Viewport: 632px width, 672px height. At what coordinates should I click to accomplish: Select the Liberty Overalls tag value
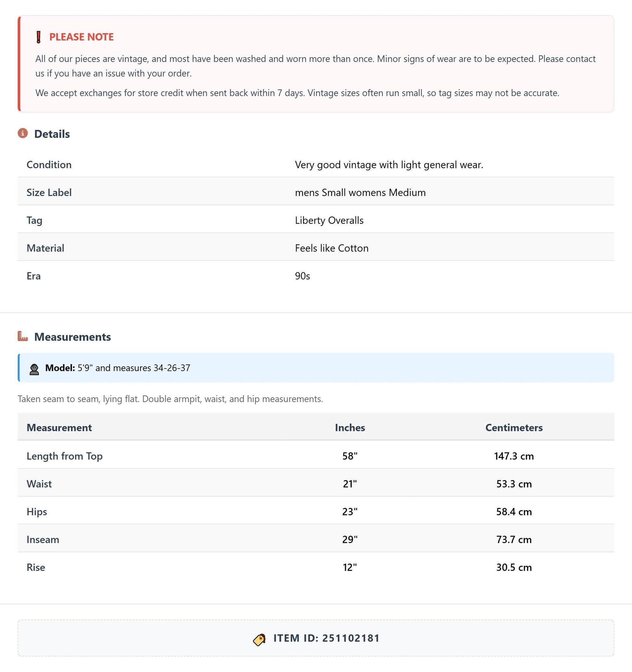[329, 221]
